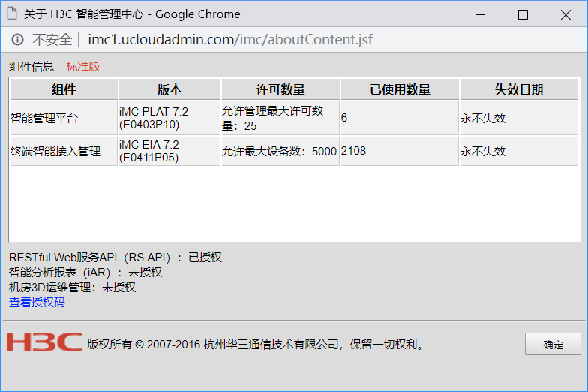Select the 智能管理平台 cell
Image resolution: width=588 pixels, height=392 pixels.
(x=64, y=119)
